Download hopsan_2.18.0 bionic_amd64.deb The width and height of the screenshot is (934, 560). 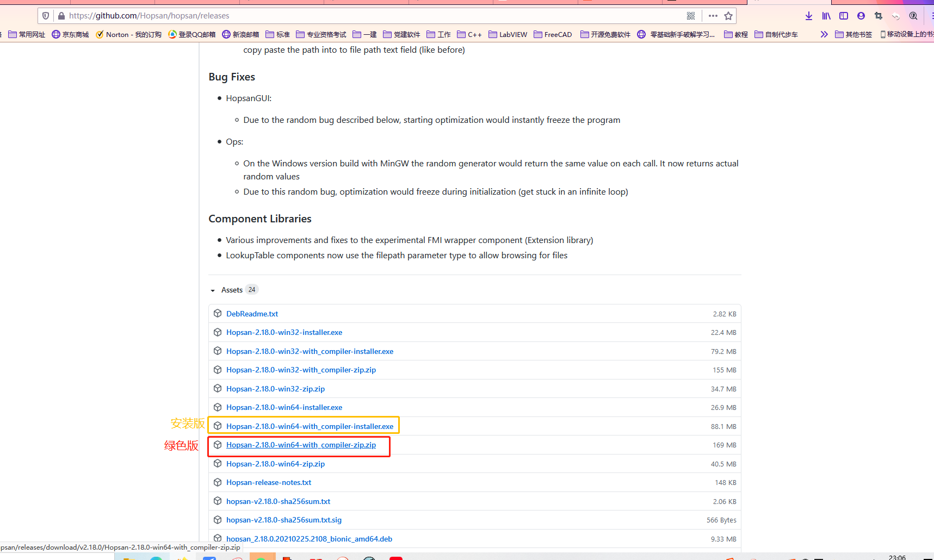[310, 539]
